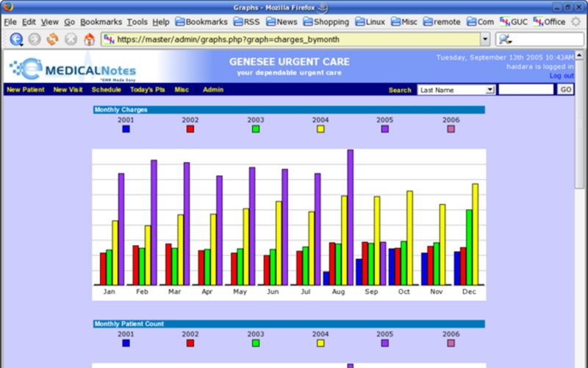Open the Go menu
Screen dimensions: 588x368
pyautogui.click(x=69, y=22)
